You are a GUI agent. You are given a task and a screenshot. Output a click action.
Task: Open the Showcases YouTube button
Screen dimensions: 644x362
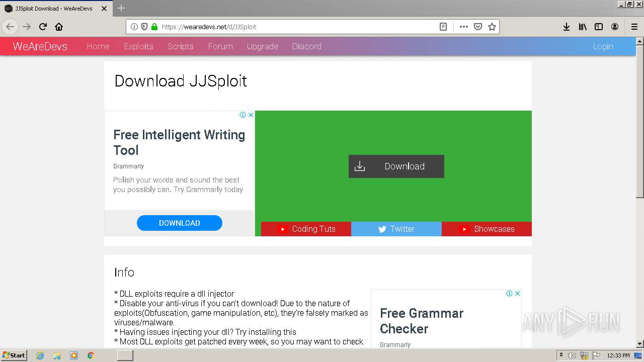click(x=487, y=229)
